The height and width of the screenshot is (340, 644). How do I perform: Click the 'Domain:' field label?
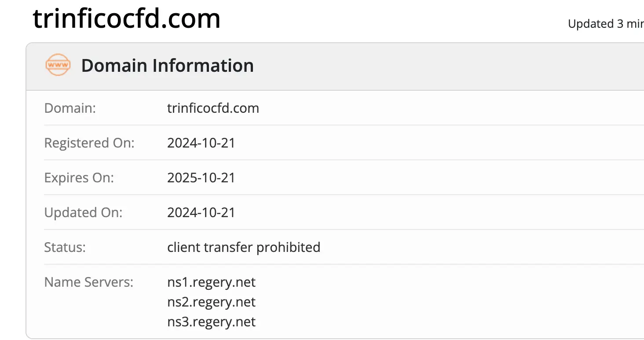(70, 108)
